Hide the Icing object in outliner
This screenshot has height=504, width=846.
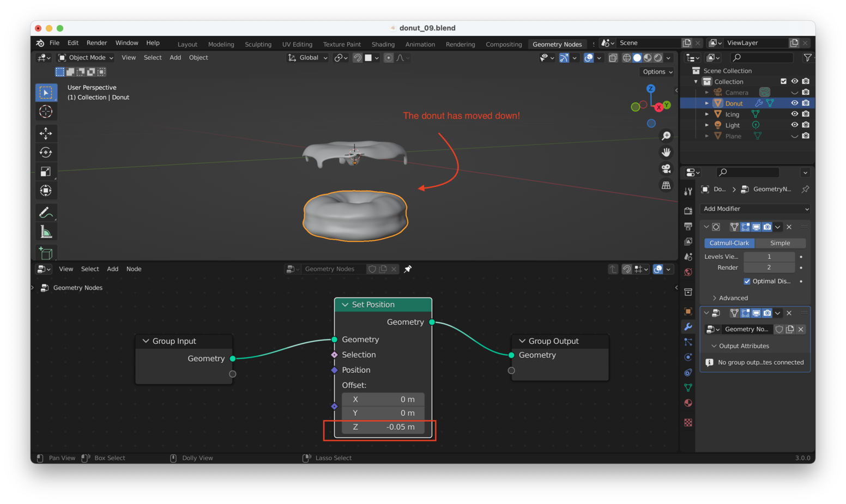click(x=794, y=114)
